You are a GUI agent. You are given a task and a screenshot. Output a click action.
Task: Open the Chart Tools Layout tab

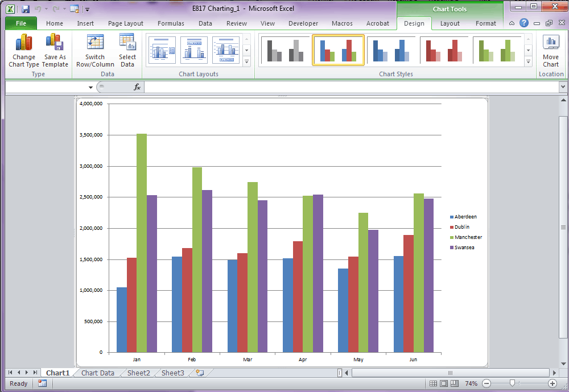tap(449, 23)
